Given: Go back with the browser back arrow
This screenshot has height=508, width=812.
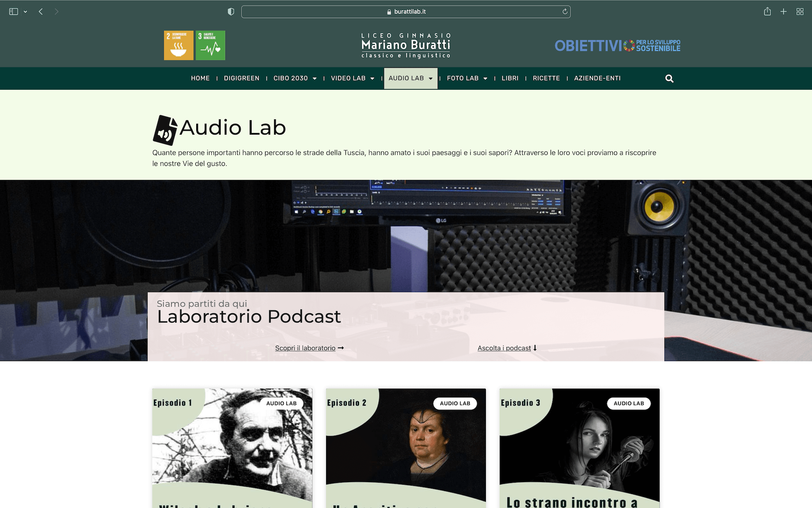Looking at the screenshot, I should click(x=41, y=12).
